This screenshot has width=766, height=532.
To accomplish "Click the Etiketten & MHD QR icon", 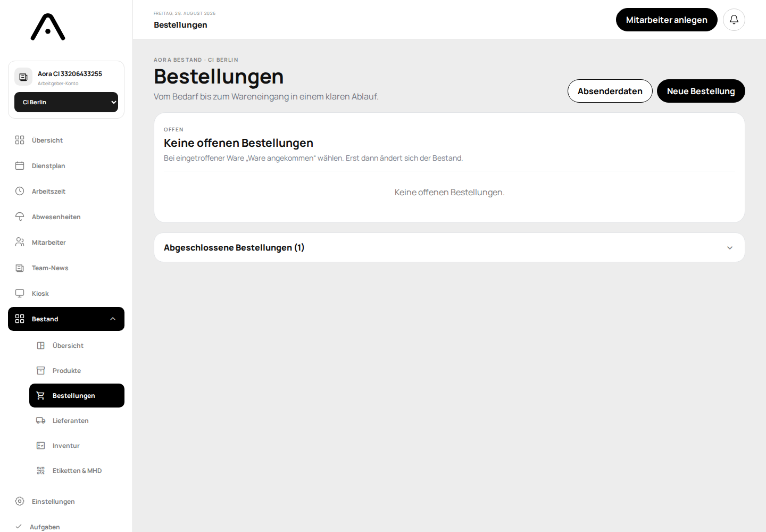I will [x=40, y=470].
